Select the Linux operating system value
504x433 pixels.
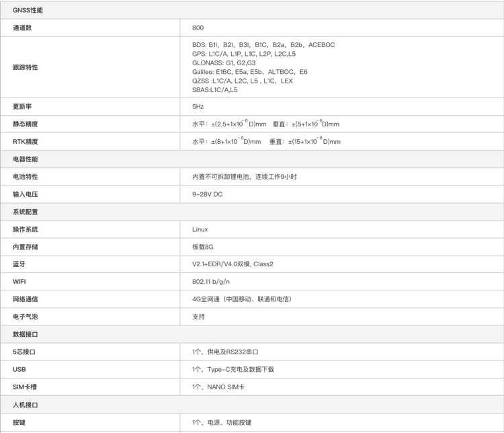pos(200,229)
